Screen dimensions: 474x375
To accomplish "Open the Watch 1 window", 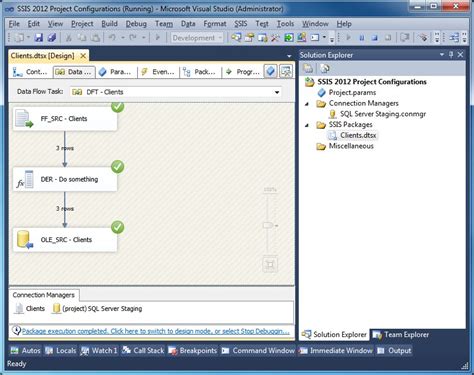I will (x=99, y=350).
